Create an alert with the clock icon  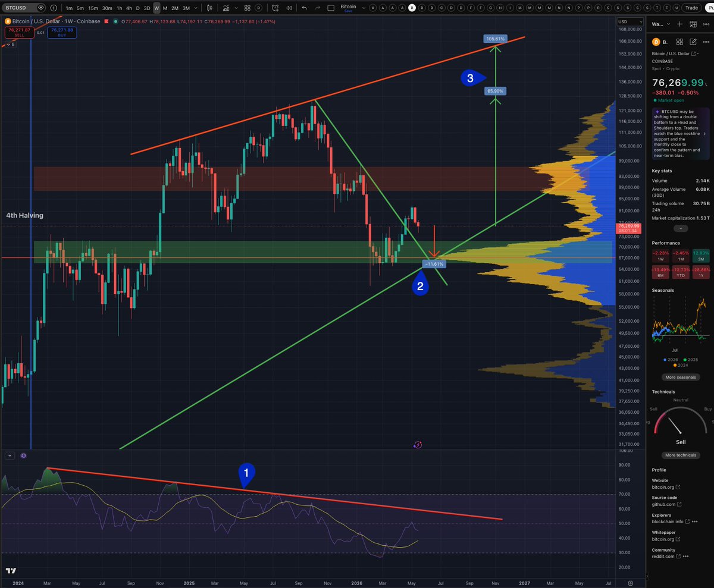coord(275,8)
